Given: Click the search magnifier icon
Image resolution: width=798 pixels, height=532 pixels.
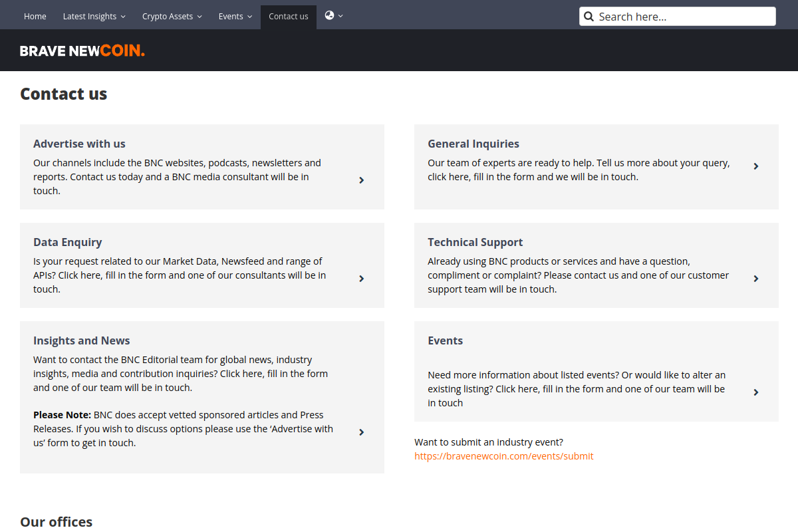Looking at the screenshot, I should click(589, 17).
